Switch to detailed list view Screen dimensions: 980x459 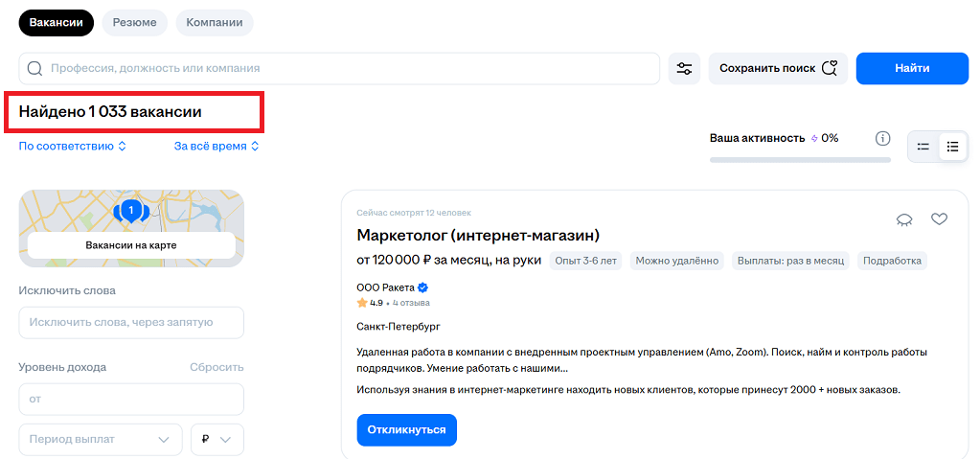pos(952,147)
